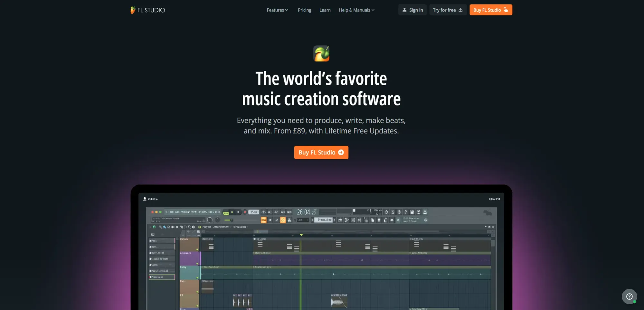Select the Percussion track in the track list
Screen dimensions: 644x310
tap(162, 277)
